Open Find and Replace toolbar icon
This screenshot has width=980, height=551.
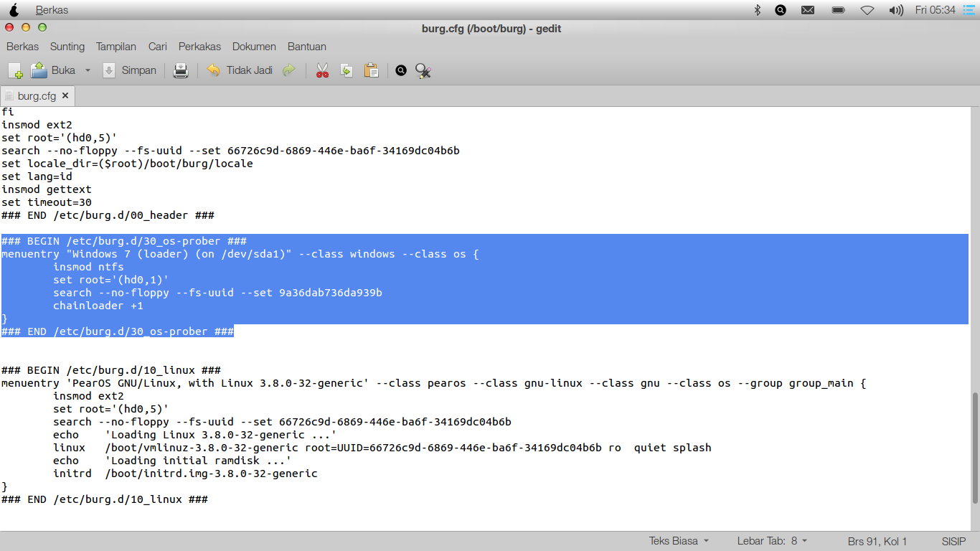[423, 70]
